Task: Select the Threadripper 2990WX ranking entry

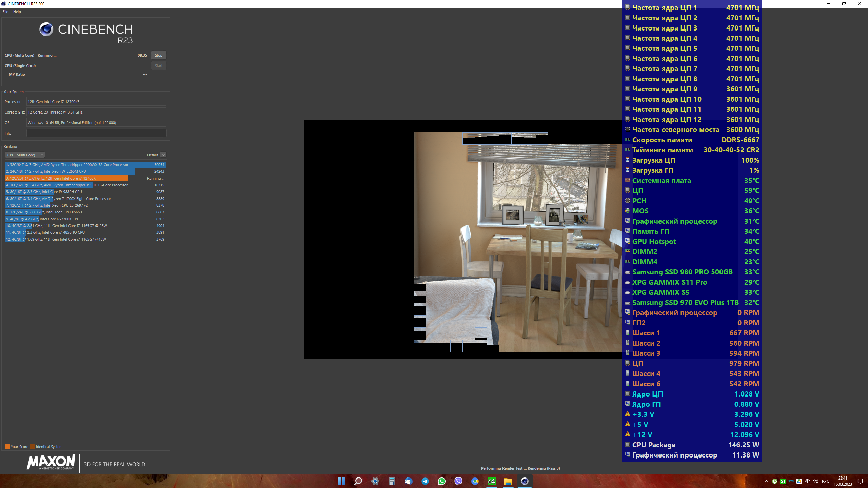Action: point(85,165)
